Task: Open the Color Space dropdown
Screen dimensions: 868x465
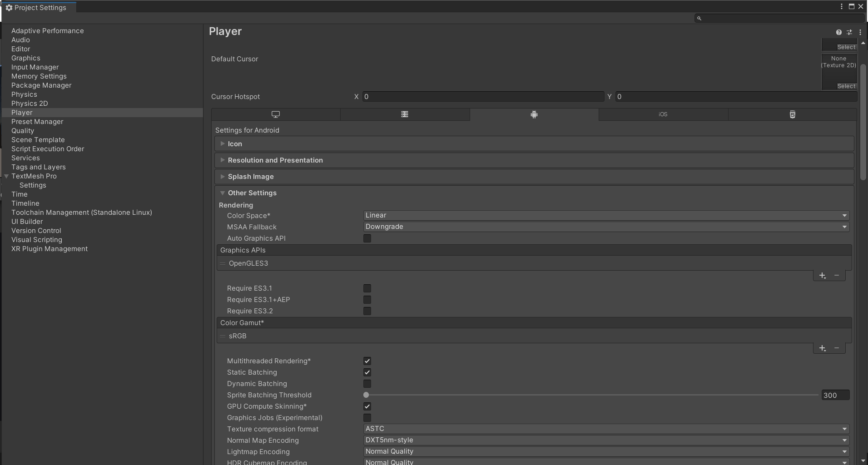Action: click(606, 215)
